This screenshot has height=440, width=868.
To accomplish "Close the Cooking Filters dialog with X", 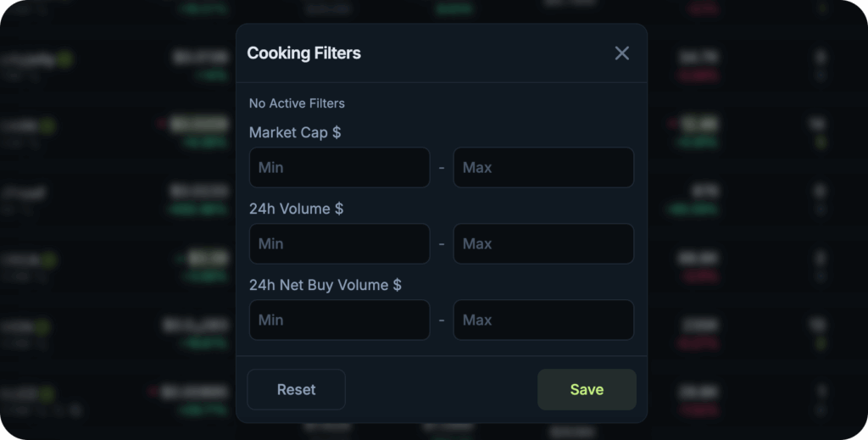I will [621, 53].
